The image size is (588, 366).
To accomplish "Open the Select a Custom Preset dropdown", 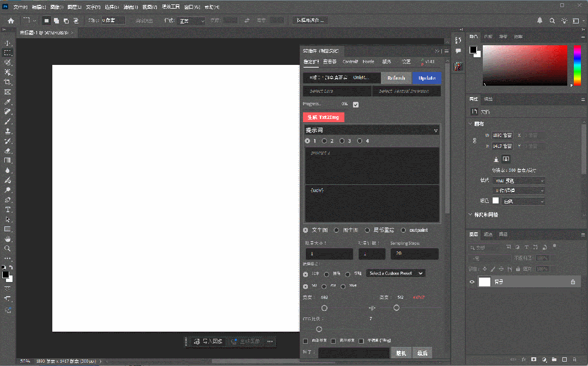I will pyautogui.click(x=396, y=273).
